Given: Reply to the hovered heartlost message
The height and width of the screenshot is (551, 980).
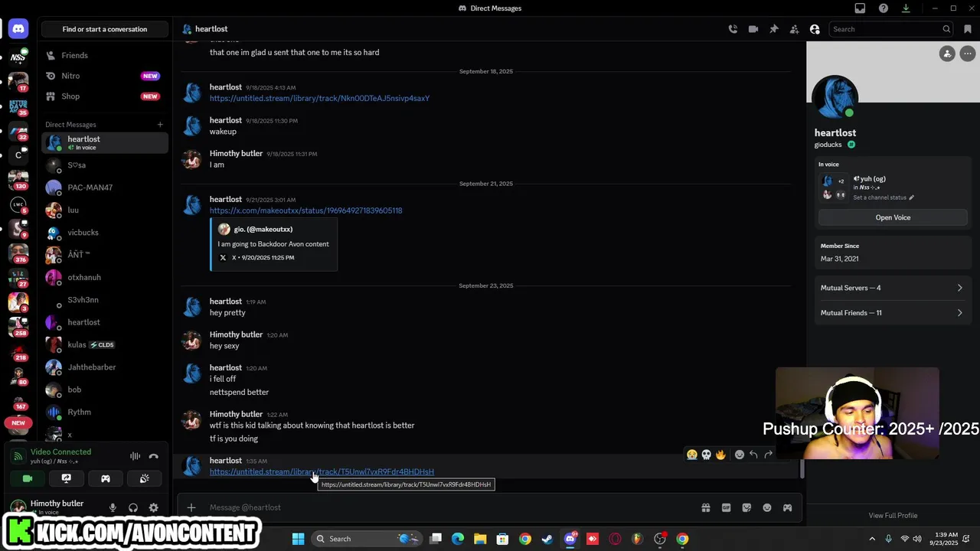Looking at the screenshot, I should 753,455.
